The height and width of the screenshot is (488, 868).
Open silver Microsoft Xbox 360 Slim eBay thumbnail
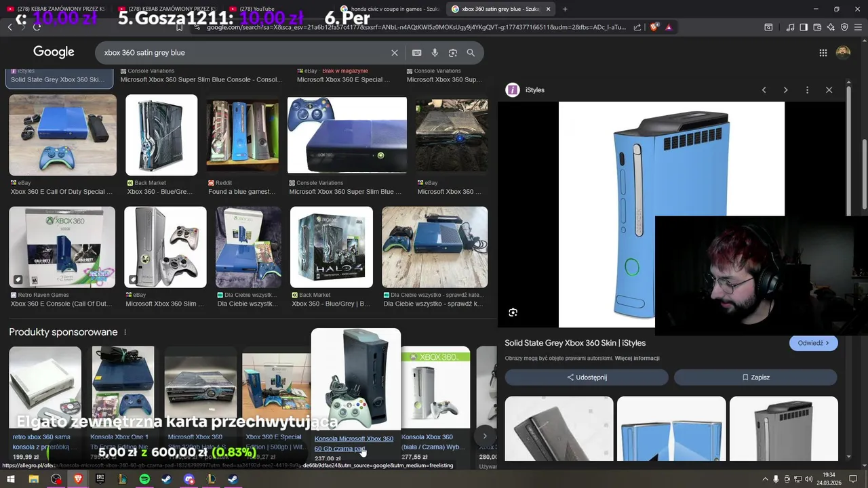(x=165, y=247)
